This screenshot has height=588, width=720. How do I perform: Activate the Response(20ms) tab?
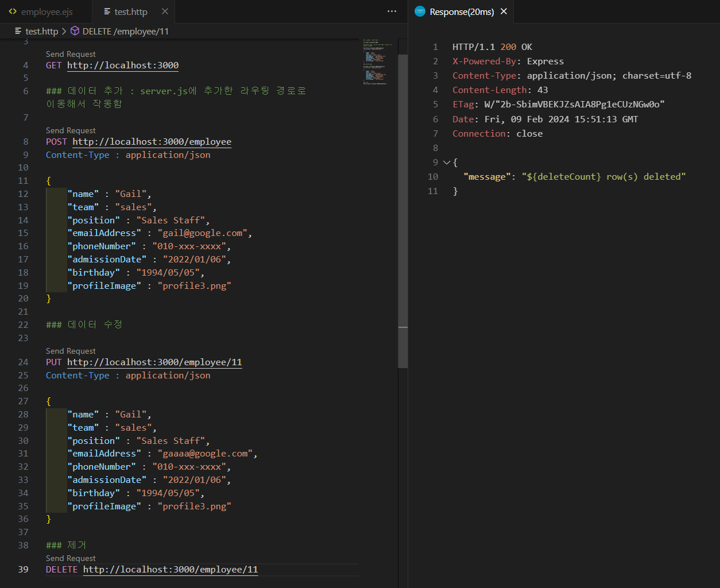pos(462,11)
